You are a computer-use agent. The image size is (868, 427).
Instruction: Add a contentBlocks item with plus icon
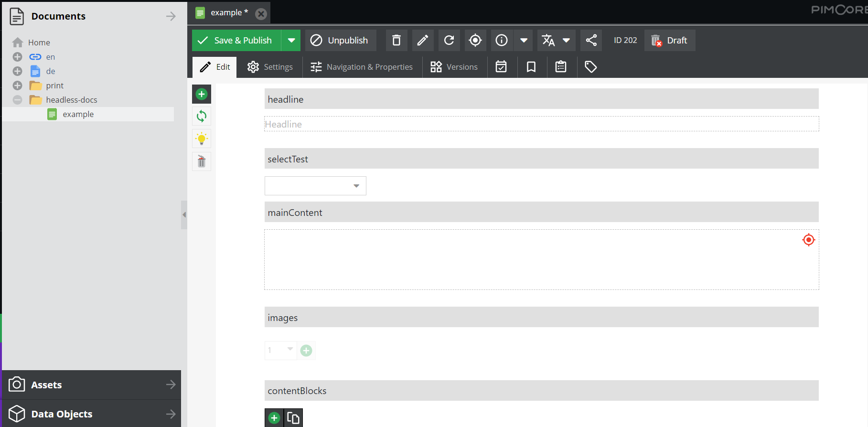tap(274, 418)
